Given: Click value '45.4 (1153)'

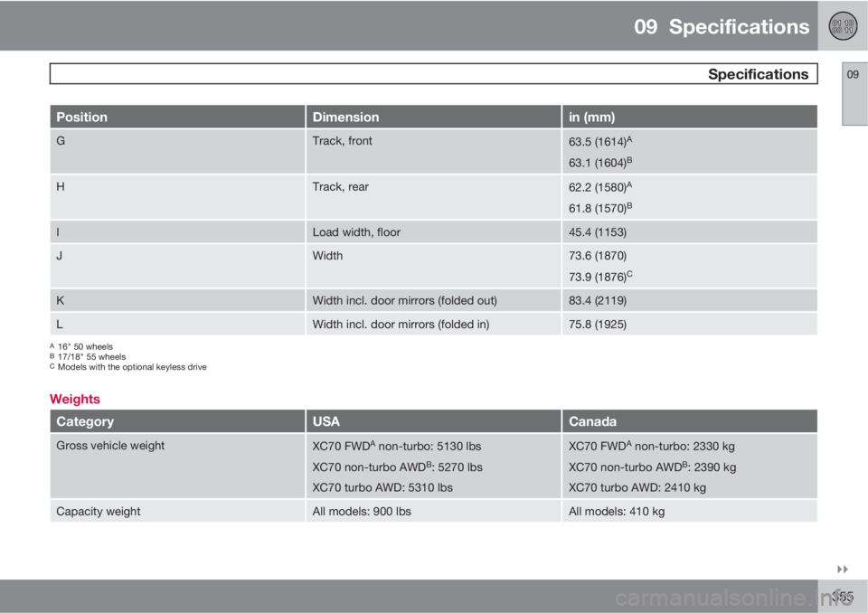Looking at the screenshot, I should (x=598, y=232).
